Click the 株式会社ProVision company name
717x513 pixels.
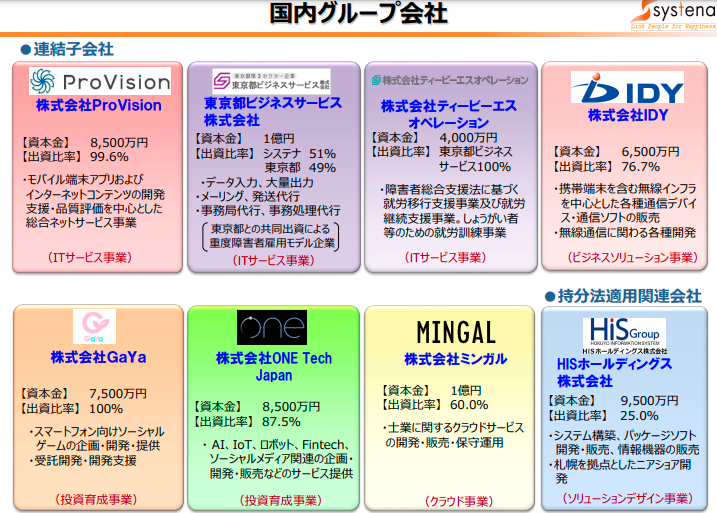coord(99,105)
